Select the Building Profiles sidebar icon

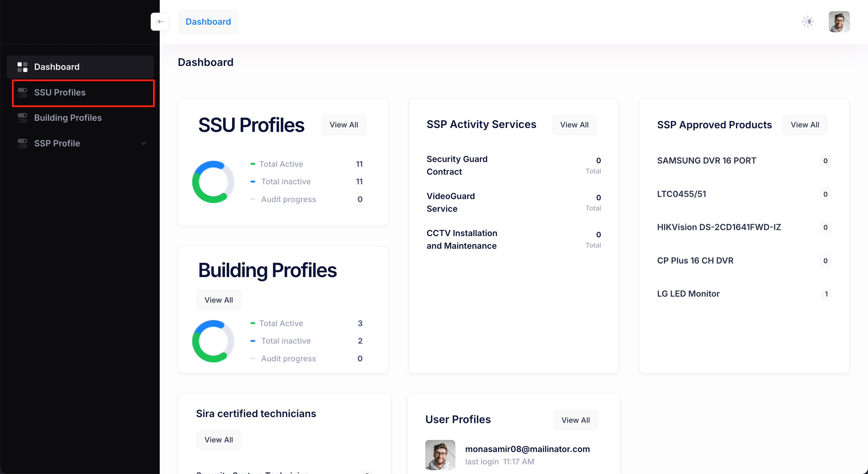click(22, 118)
